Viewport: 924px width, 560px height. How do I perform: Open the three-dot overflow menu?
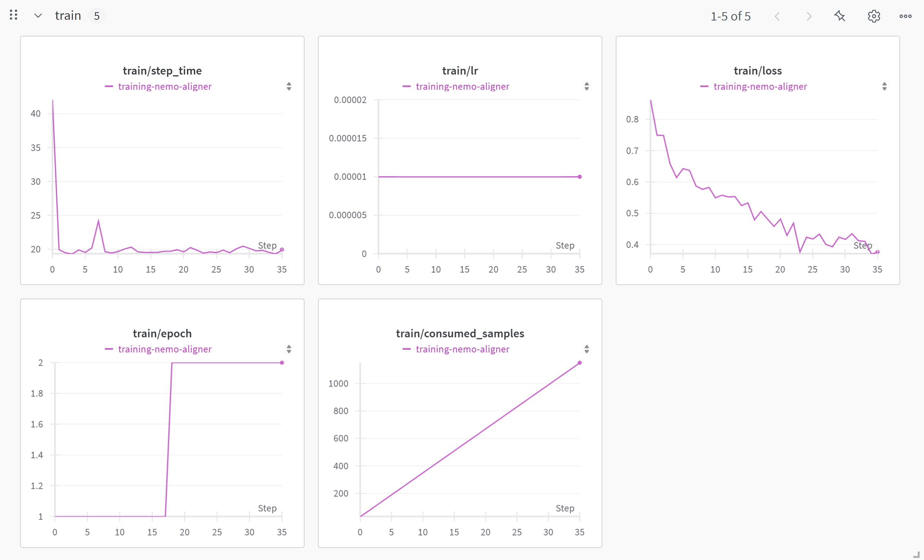point(906,16)
